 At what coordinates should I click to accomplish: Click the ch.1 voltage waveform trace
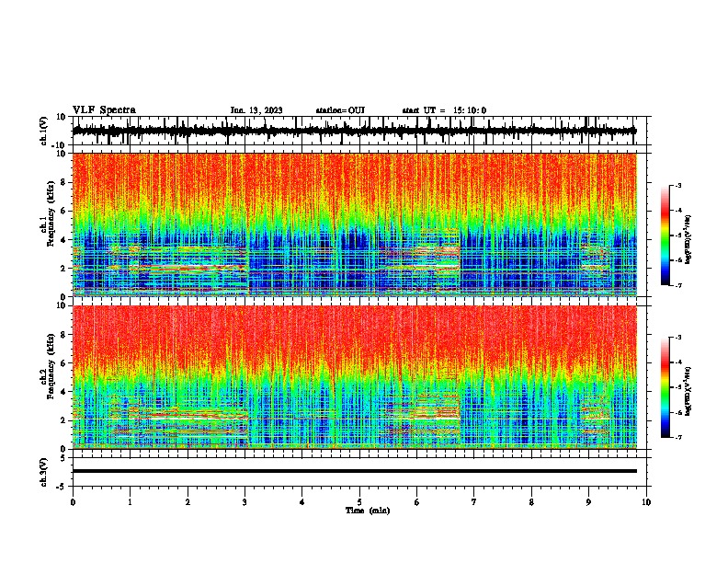pos(354,131)
